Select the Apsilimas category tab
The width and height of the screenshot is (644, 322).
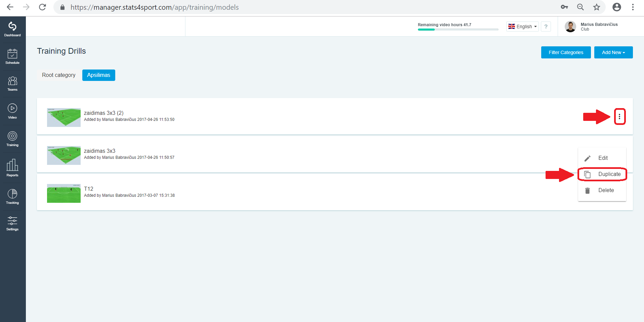[99, 75]
